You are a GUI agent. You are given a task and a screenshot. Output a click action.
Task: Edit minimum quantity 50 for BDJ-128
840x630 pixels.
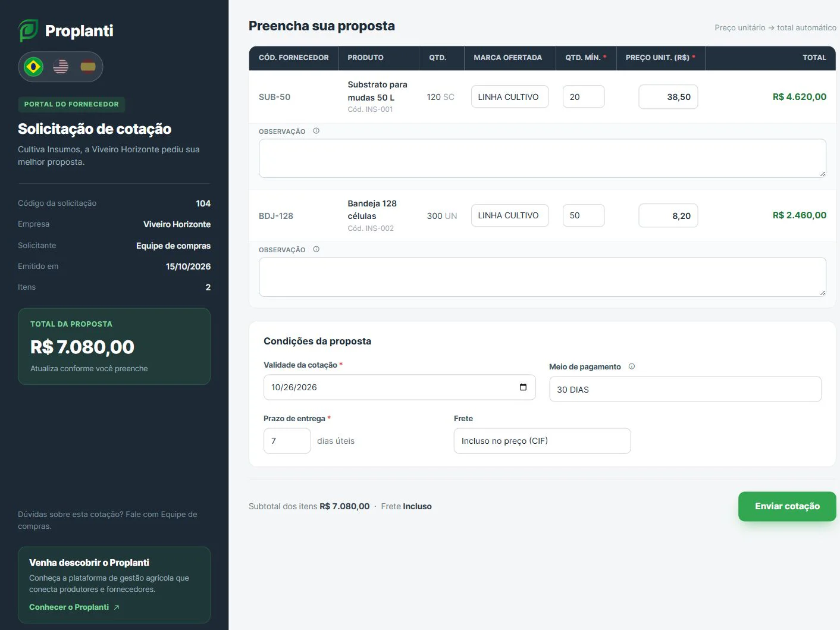(x=584, y=215)
